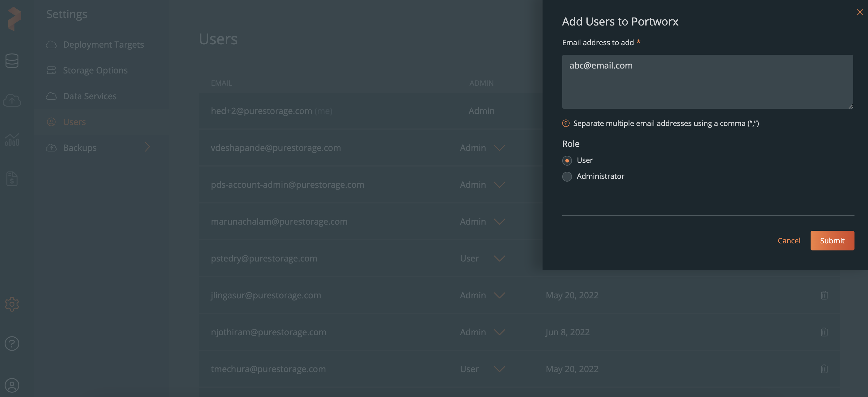868x397 pixels.
Task: Open role dropdown for vdeshapande@purestorage.com
Action: 499,148
